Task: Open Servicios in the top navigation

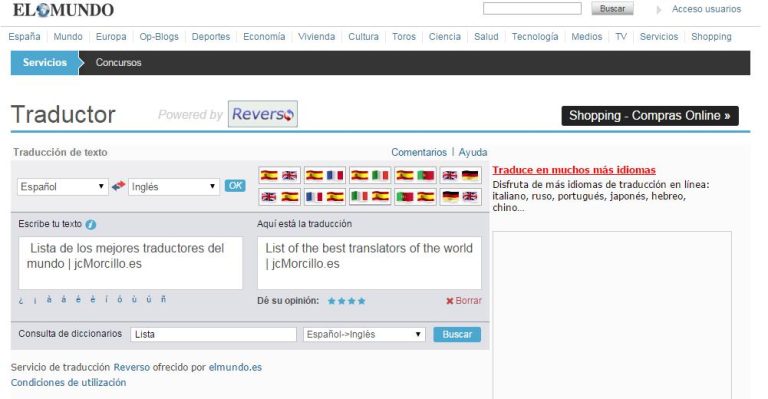Action: tap(659, 37)
